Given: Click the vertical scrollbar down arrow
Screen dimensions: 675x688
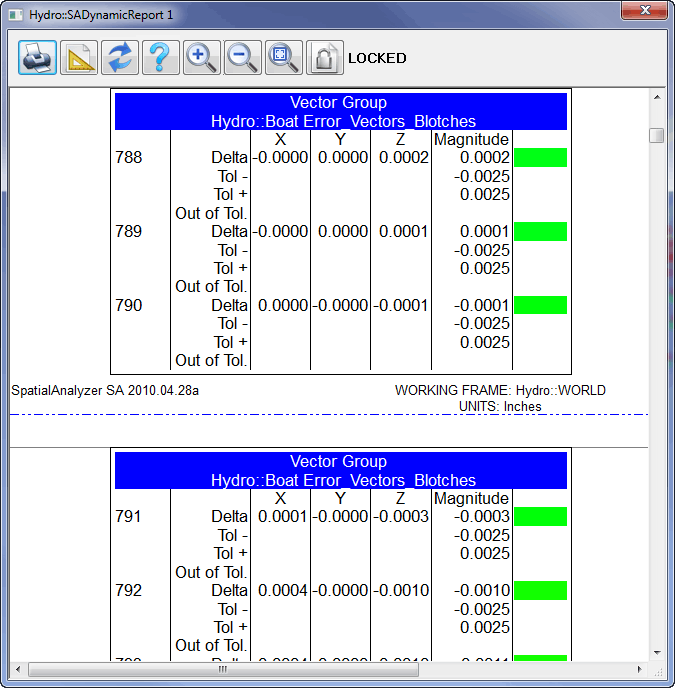Looking at the screenshot, I should [x=657, y=652].
